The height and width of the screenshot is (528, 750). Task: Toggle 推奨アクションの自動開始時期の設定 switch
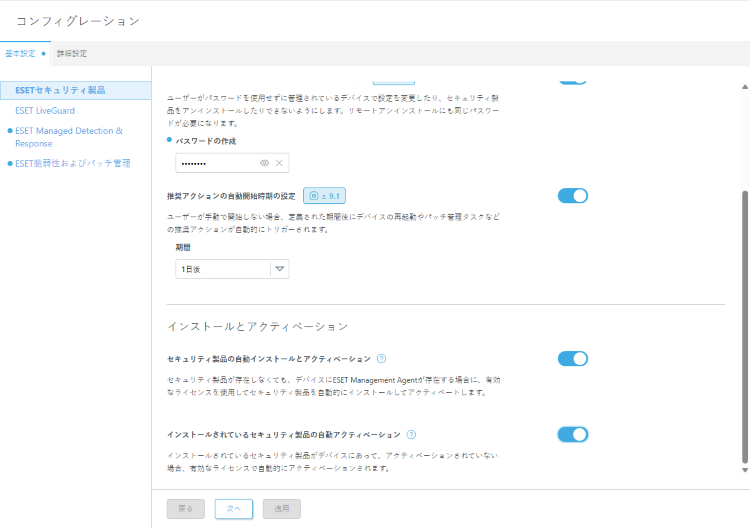pos(572,196)
